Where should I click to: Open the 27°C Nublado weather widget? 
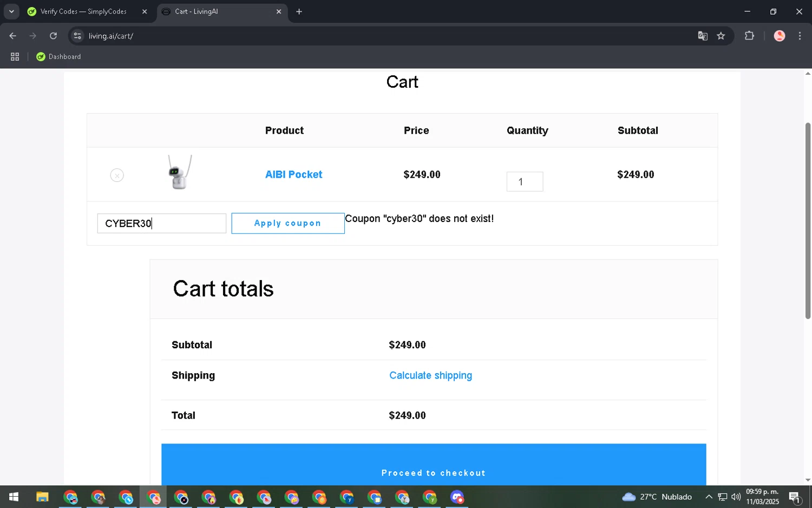[657, 497]
